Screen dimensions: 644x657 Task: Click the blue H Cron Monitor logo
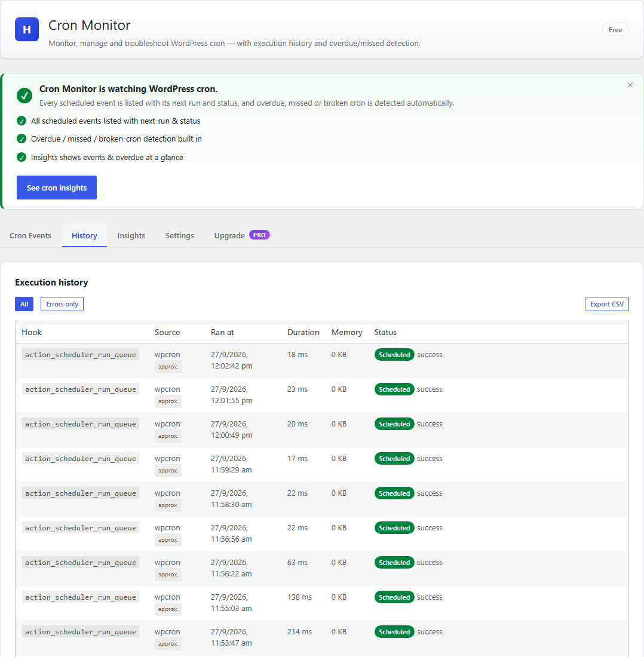(x=27, y=29)
